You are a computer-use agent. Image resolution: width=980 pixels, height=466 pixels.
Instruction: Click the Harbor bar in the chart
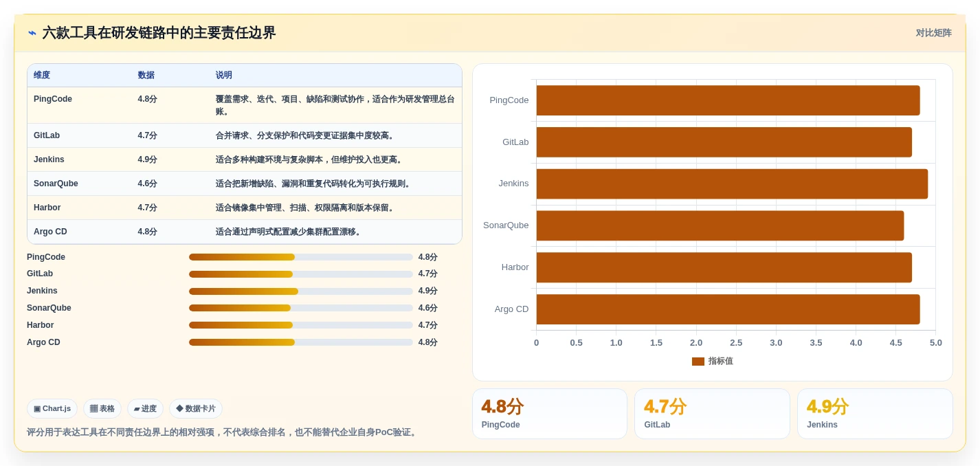[x=724, y=267]
